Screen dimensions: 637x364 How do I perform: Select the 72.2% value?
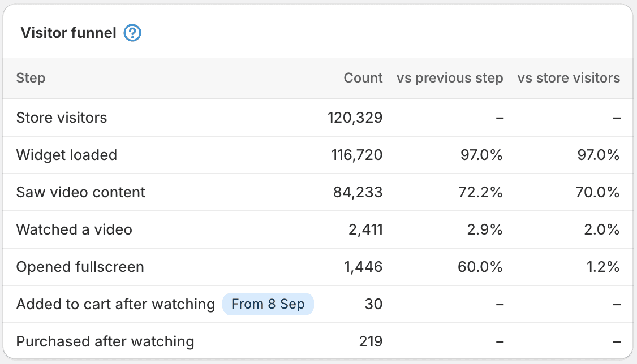coord(480,192)
